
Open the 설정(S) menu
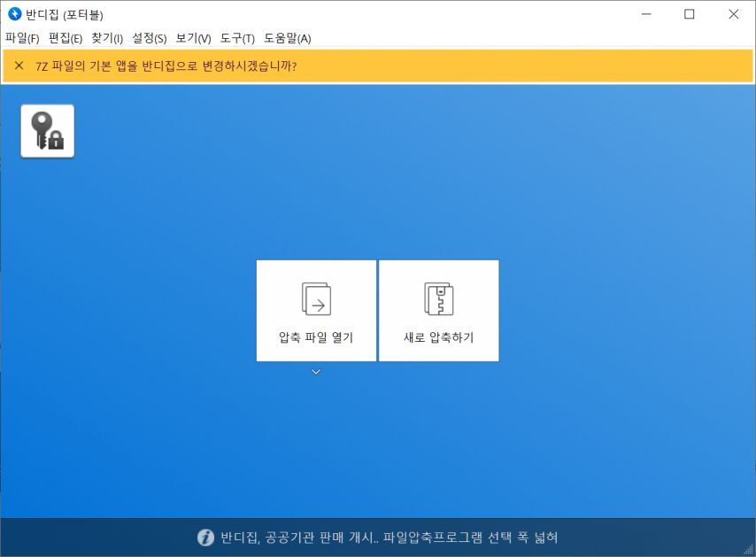(150, 38)
